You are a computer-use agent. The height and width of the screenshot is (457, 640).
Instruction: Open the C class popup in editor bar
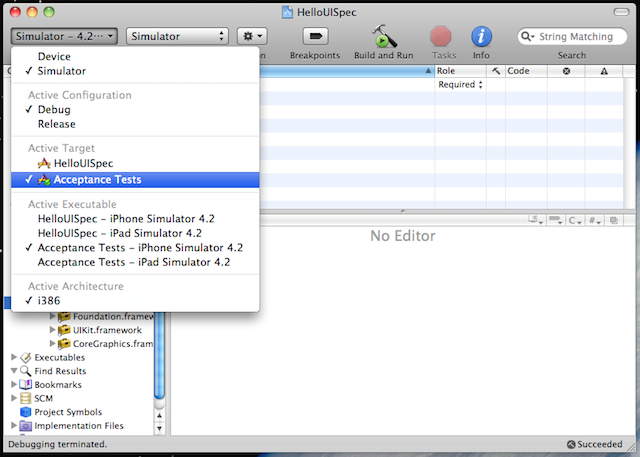[576, 220]
